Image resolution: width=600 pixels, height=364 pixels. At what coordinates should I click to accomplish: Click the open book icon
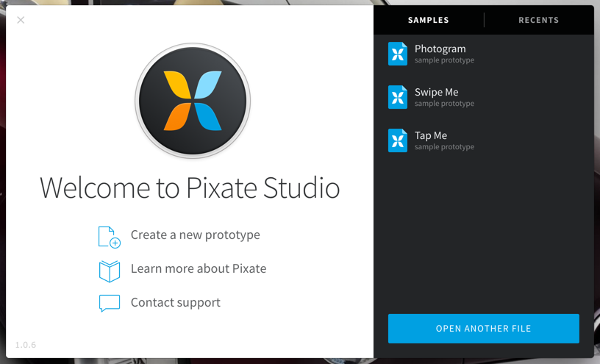[110, 271]
